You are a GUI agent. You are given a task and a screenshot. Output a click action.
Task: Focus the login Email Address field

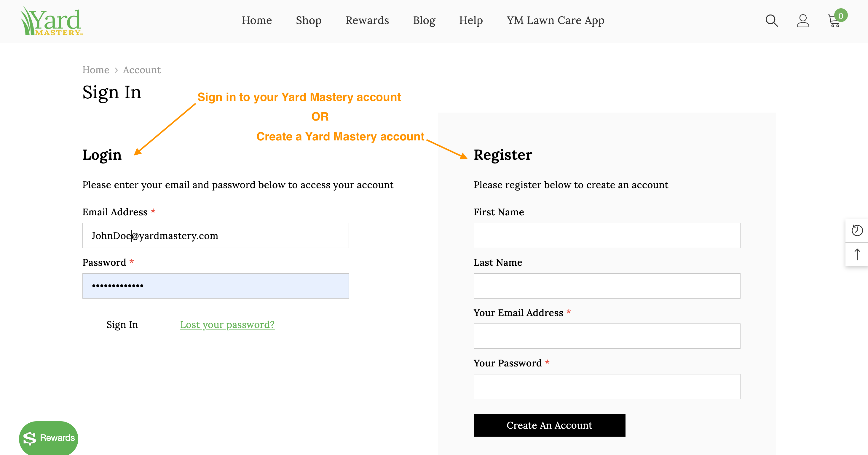[x=216, y=235]
